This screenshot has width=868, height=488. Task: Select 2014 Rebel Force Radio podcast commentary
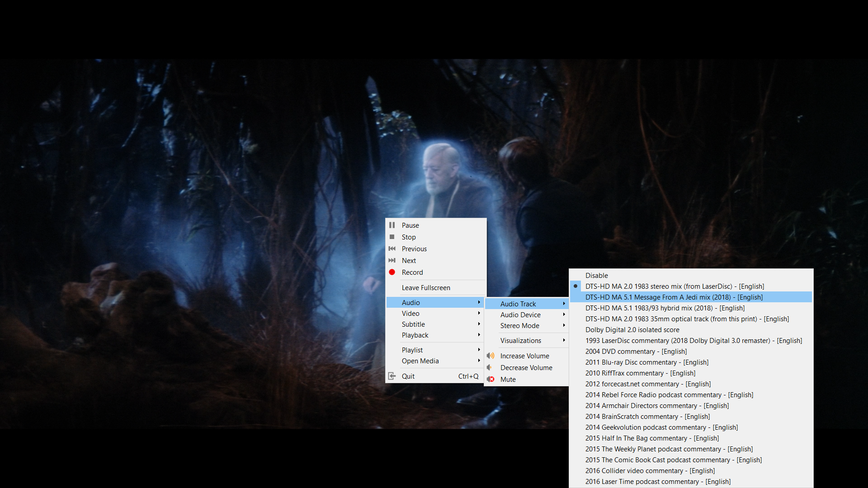tap(691, 395)
